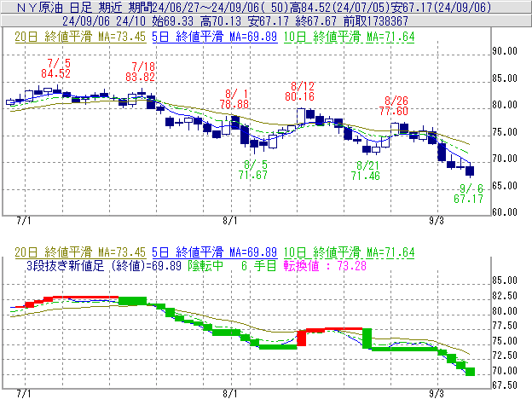This screenshot has width=532, height=405.
Task: Click the 9/6 67.17 low label
Action: (469, 194)
